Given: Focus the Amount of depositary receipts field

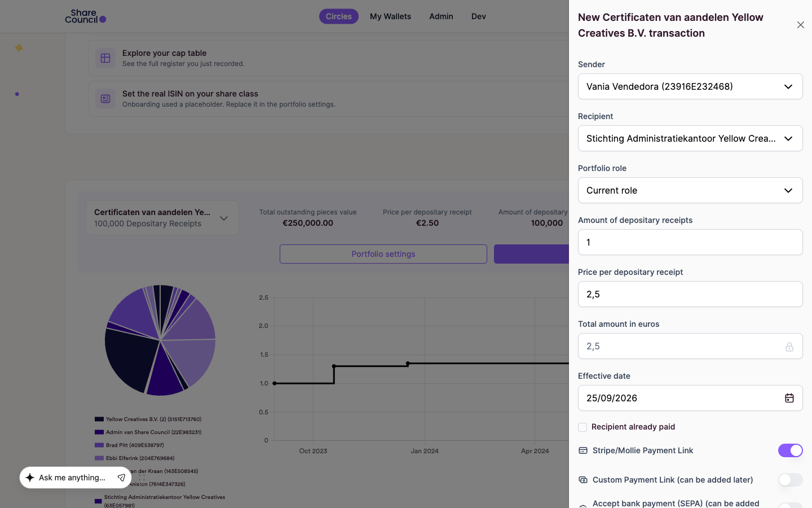Looking at the screenshot, I should coord(690,242).
